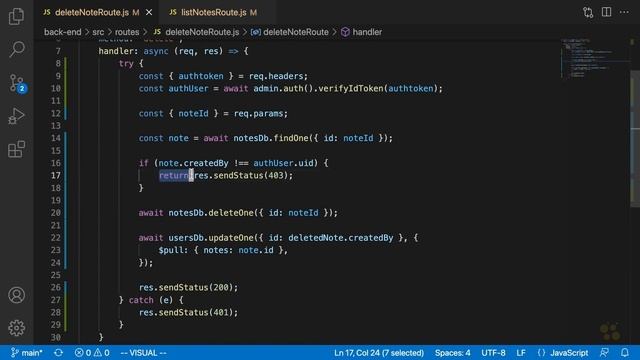
Task: Change indentation via Spaces: 4
Action: tap(452, 353)
